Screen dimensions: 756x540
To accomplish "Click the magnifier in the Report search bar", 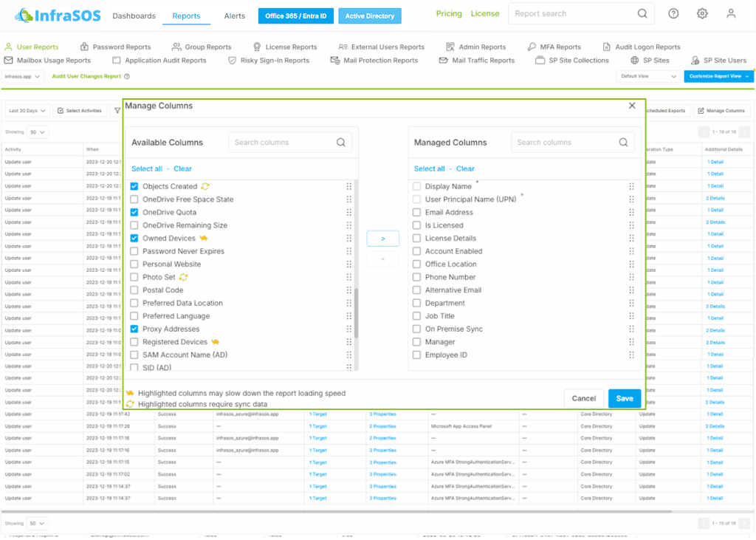I will (642, 13).
